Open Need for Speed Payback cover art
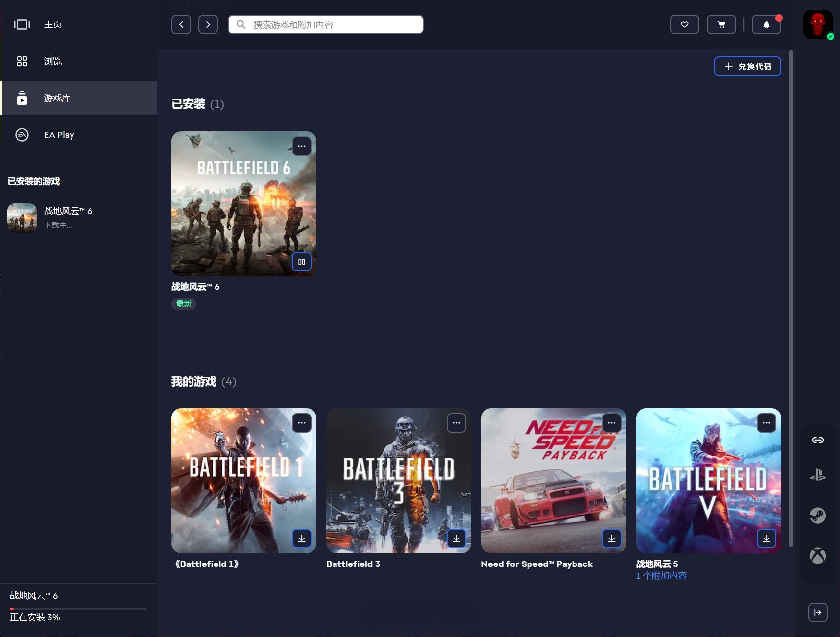 [x=554, y=481]
